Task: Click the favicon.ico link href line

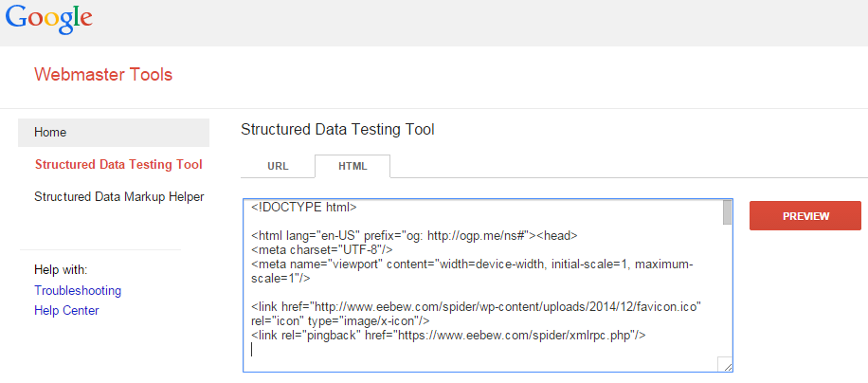Action: (476, 313)
